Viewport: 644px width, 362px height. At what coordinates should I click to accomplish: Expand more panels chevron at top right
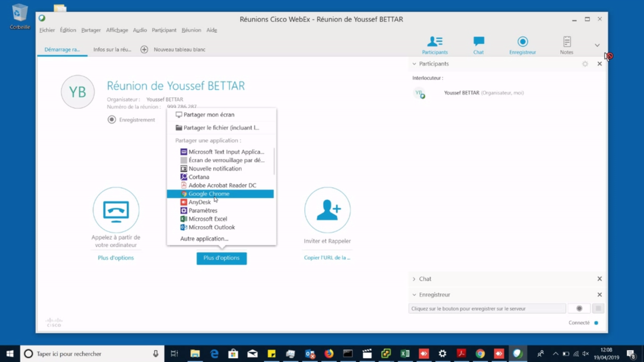pos(597,45)
